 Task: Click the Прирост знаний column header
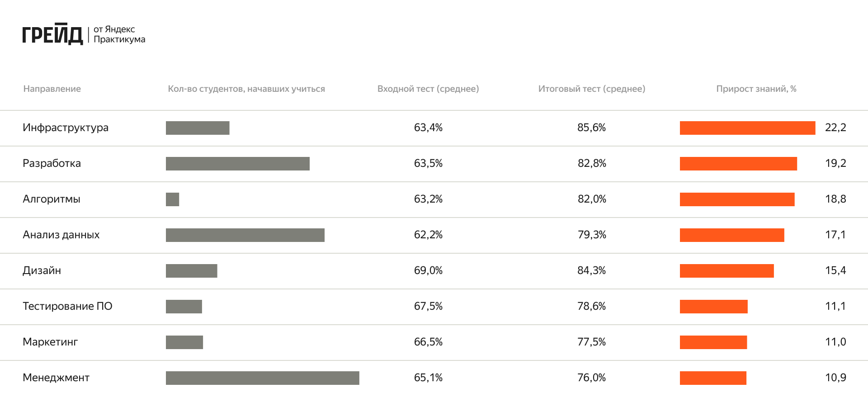[x=756, y=89]
